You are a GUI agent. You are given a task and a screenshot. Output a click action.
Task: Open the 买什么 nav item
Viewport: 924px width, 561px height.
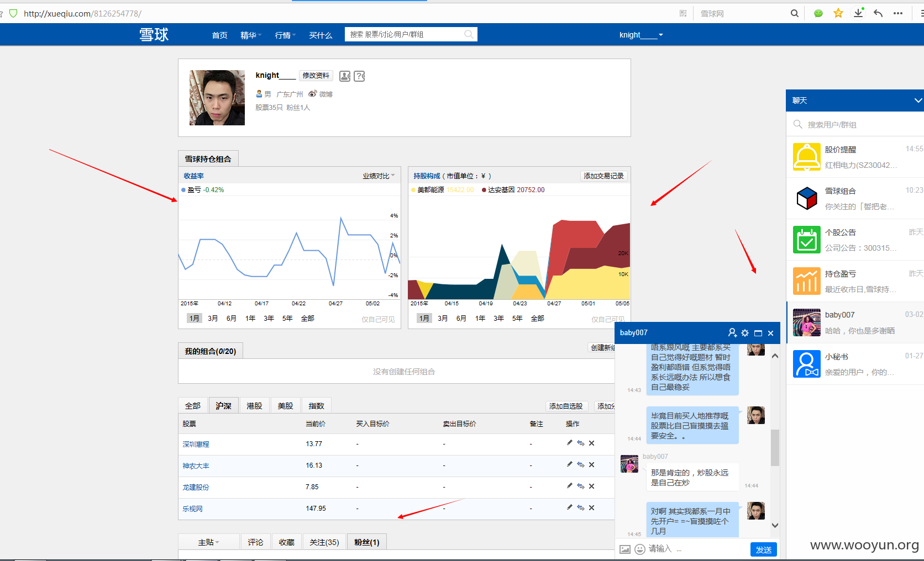pyautogui.click(x=321, y=35)
